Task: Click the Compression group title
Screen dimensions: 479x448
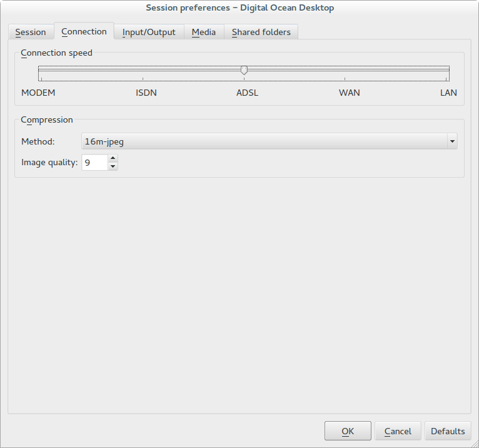Action: pyautogui.click(x=47, y=120)
